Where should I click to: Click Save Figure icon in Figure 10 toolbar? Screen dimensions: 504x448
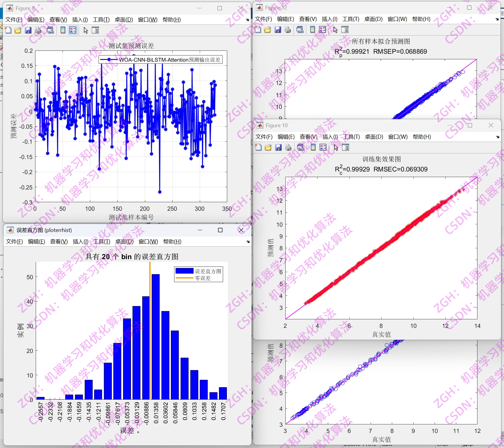click(278, 147)
